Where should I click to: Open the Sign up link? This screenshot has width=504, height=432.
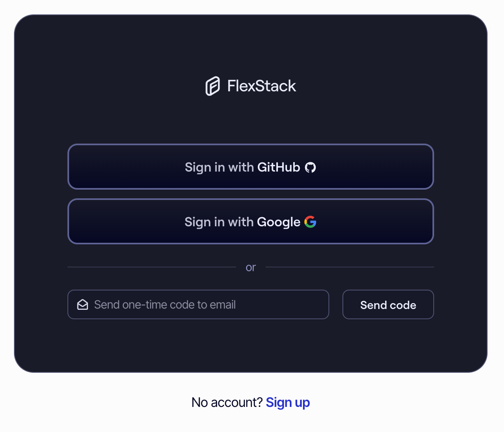(x=288, y=402)
